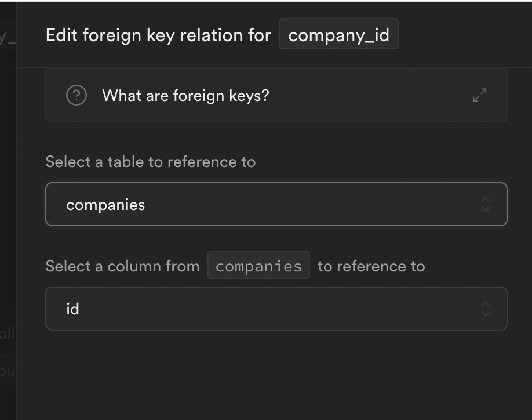Image resolution: width=532 pixels, height=420 pixels.
Task: Select the companies badge in the column prompt
Action: (x=258, y=265)
